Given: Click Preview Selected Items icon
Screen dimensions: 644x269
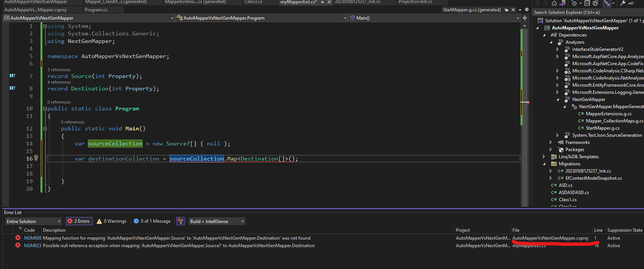Looking at the screenshot, I should point(631,3).
